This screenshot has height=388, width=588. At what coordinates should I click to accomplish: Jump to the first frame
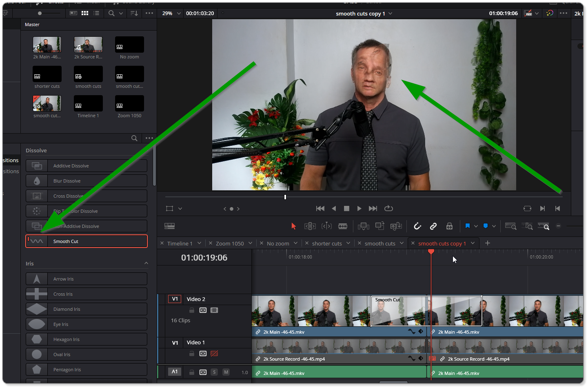pyautogui.click(x=320, y=208)
